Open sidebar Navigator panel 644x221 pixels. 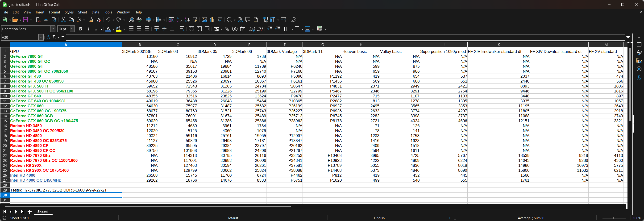639,69
